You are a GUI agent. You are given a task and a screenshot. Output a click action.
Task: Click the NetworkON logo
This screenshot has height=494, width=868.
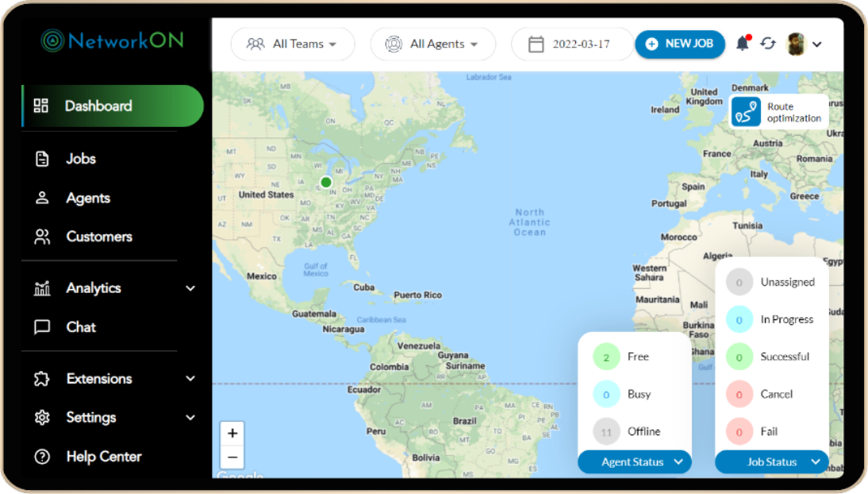point(112,41)
